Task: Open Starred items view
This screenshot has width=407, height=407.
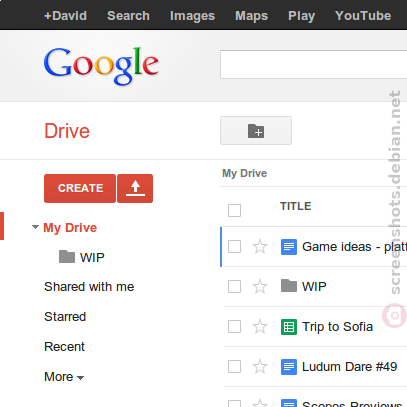Action: tap(65, 317)
